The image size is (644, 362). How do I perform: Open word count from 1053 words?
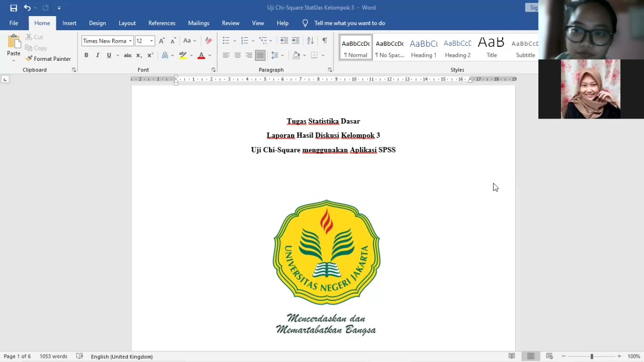53,356
